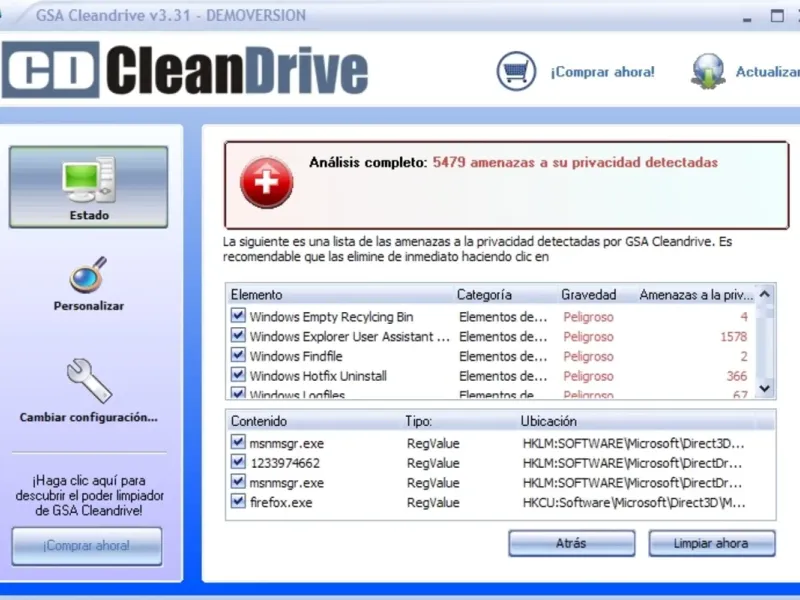
Task: Uncheck Windows Empty Recylcing Bin checkbox
Action: [238, 315]
